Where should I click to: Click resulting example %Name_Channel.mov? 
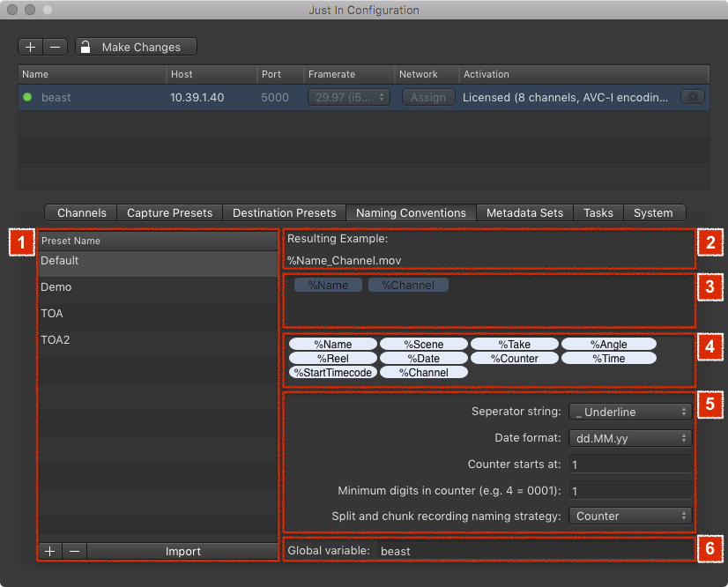(x=344, y=261)
